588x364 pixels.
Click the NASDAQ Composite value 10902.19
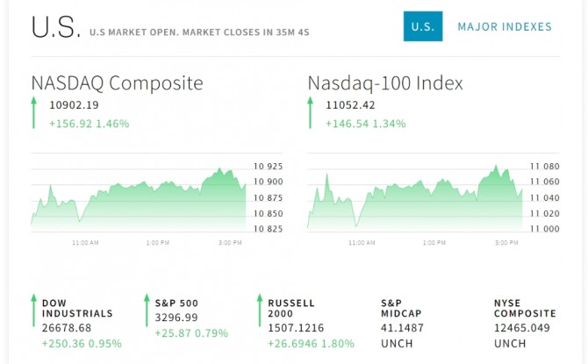(74, 105)
